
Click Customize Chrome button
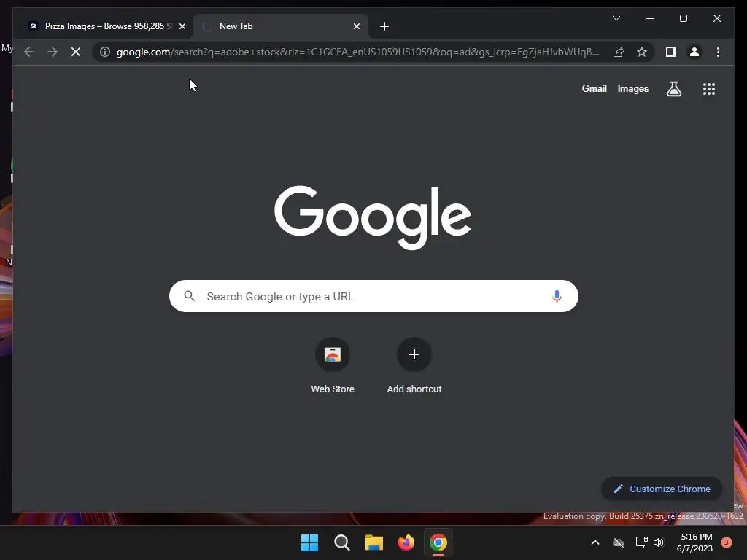[662, 489]
